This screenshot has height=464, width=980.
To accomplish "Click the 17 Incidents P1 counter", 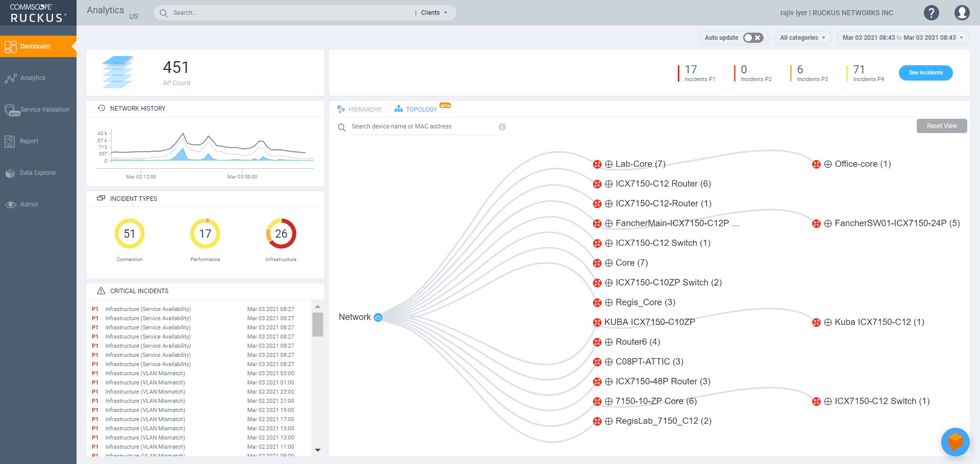I will [x=697, y=73].
